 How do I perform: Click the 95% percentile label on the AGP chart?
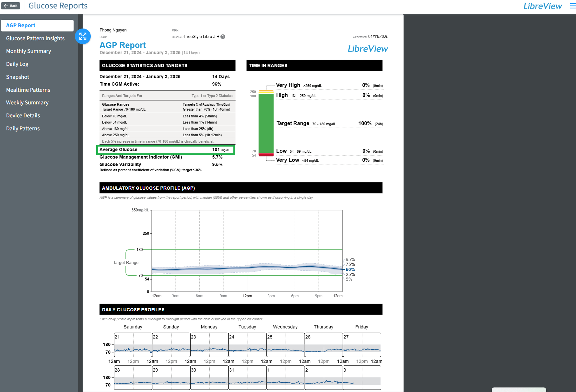tap(350, 259)
